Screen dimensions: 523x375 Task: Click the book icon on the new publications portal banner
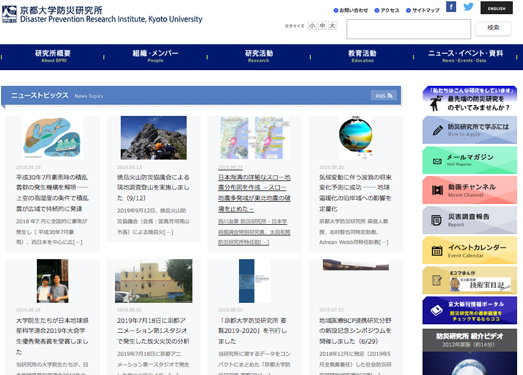437,310
